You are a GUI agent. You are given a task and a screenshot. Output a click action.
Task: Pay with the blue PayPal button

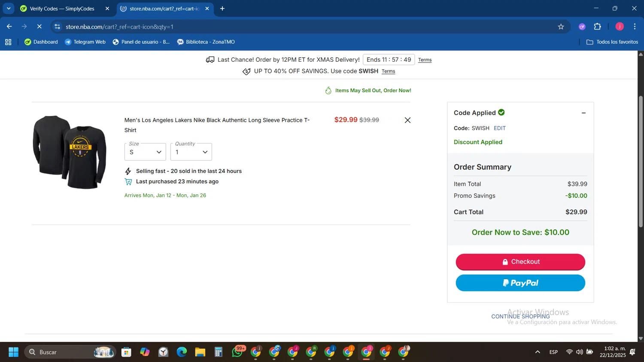tap(520, 283)
